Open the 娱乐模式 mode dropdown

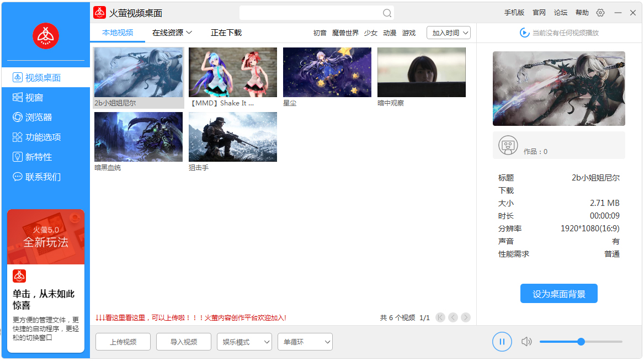tap(244, 342)
